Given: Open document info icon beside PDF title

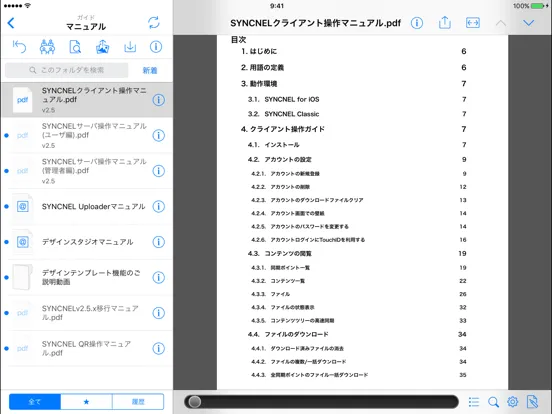Looking at the screenshot, I should (417, 23).
